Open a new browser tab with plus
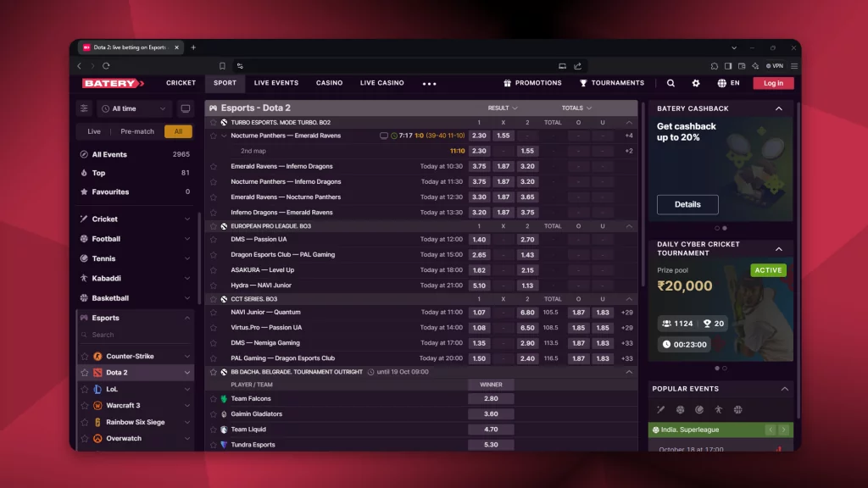 pos(193,47)
